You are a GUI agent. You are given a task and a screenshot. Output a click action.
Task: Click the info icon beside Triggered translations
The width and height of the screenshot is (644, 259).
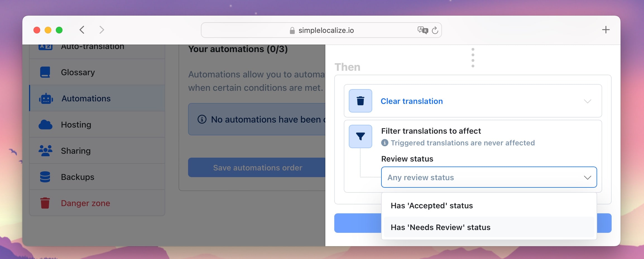pos(385,143)
